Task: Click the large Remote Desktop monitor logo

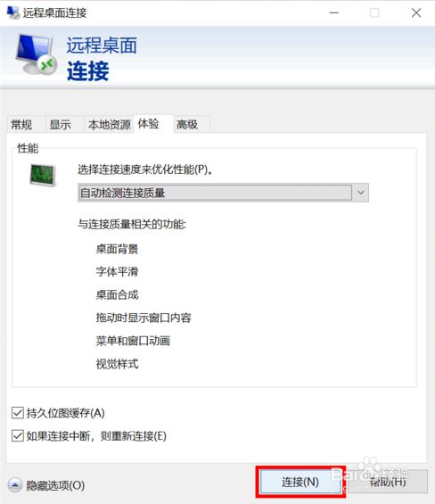Action: pyautogui.click(x=36, y=54)
